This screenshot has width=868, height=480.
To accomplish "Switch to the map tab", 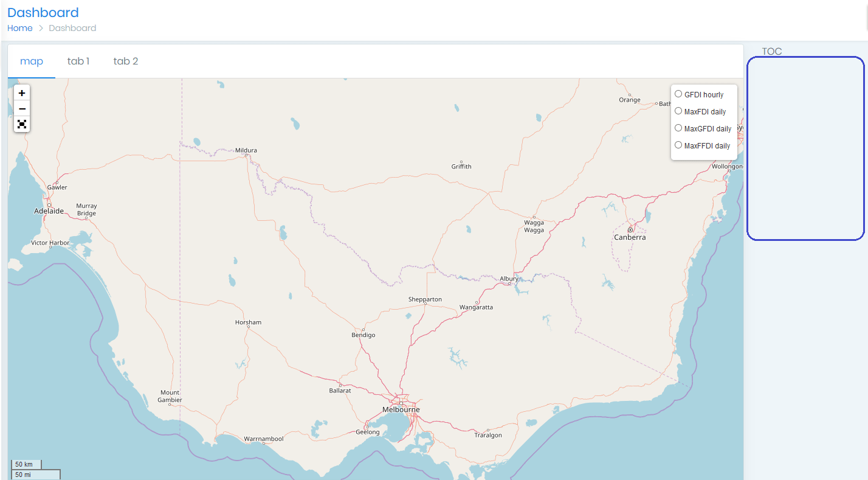I will (32, 61).
